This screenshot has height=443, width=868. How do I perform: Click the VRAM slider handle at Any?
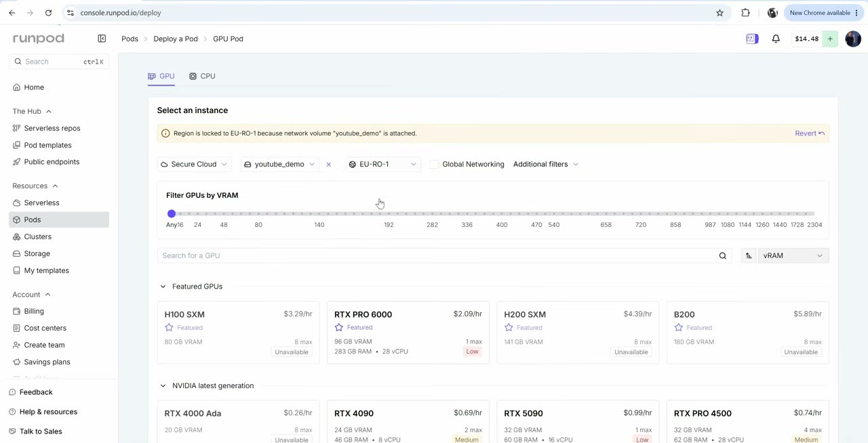[172, 214]
